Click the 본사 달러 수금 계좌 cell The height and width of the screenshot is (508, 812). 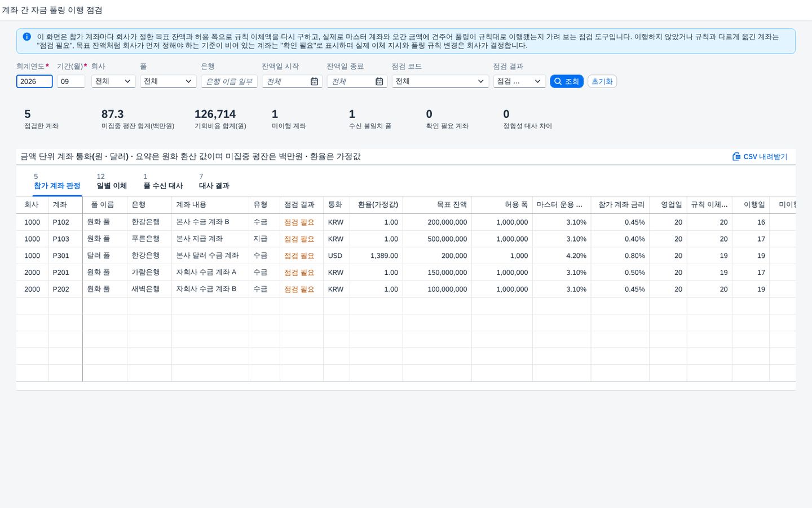tap(210, 256)
